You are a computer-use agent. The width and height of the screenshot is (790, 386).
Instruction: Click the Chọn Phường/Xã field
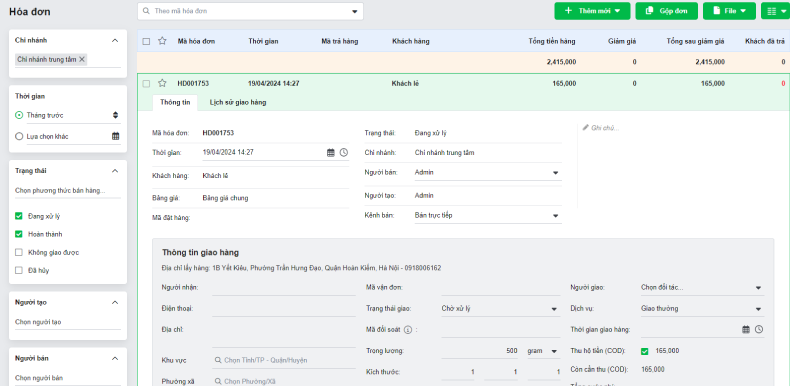(x=285, y=381)
